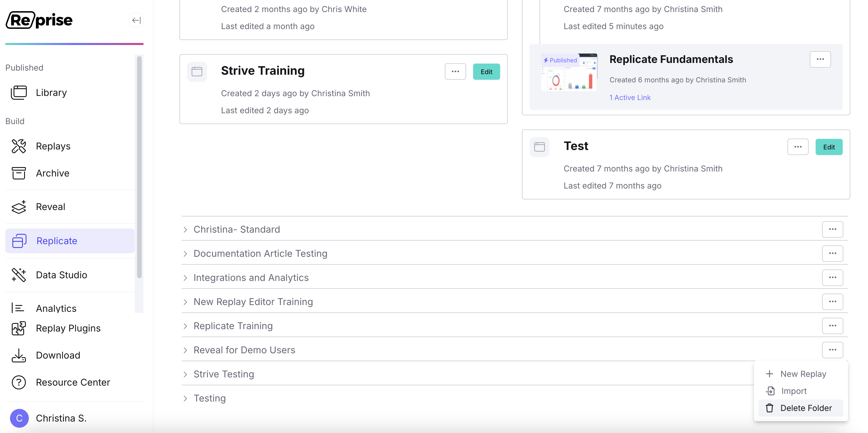This screenshot has height=433, width=868.
Task: Open the Replay Plugins puzzle icon
Action: click(19, 328)
